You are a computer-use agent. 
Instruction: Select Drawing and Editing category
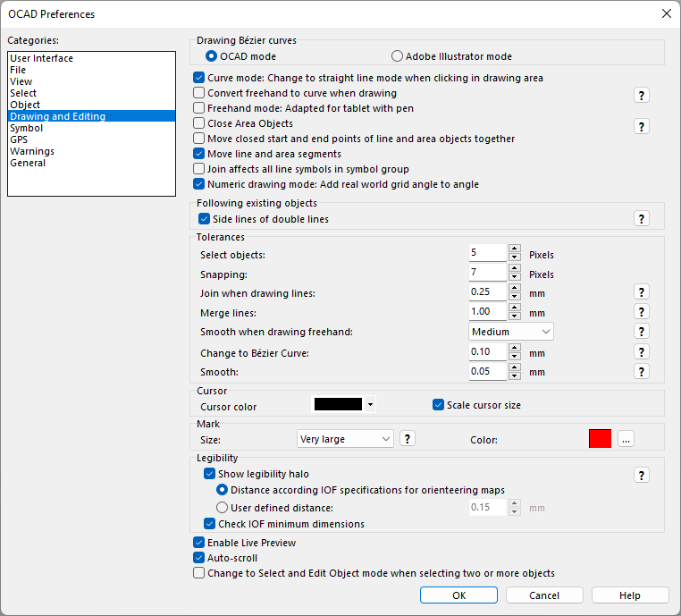(x=92, y=116)
